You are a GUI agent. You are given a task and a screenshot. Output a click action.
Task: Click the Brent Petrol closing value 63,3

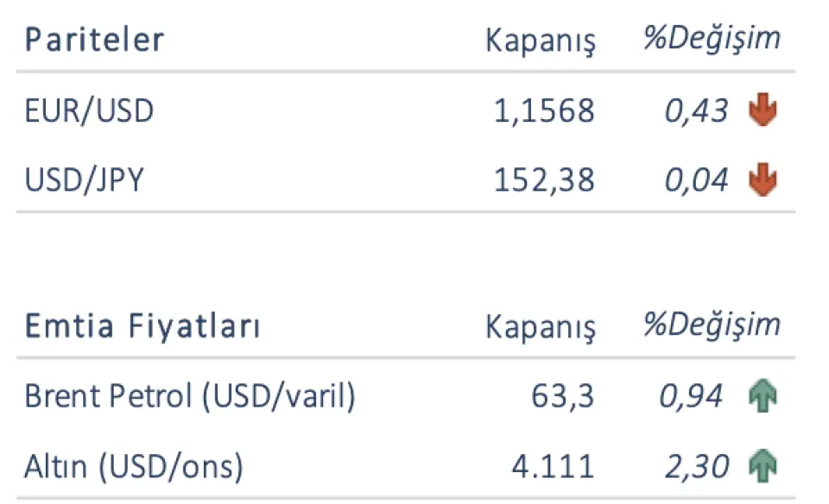click(563, 397)
